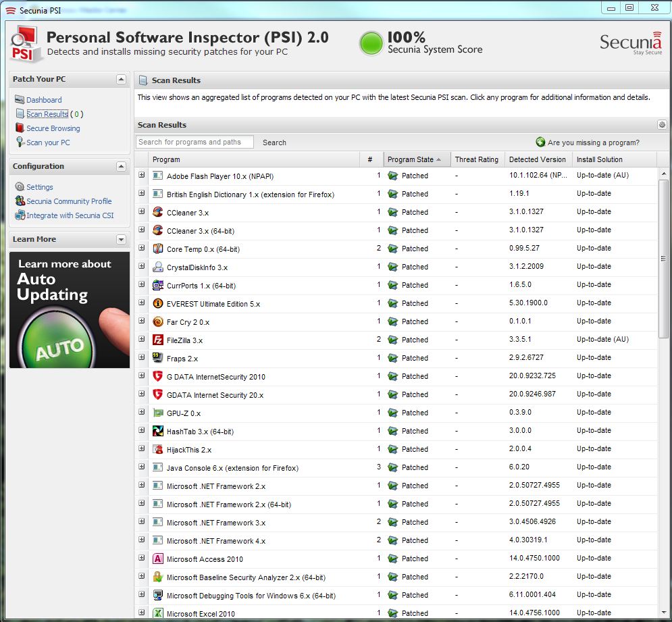Sort by Threat Rating column

click(x=477, y=159)
